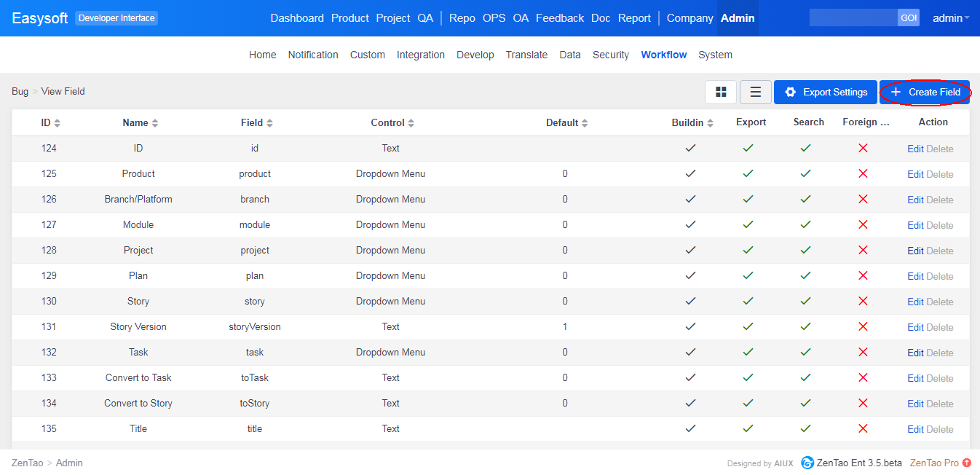Edit the Story Version field
Viewport: 980px width, 475px height.
[x=914, y=327]
